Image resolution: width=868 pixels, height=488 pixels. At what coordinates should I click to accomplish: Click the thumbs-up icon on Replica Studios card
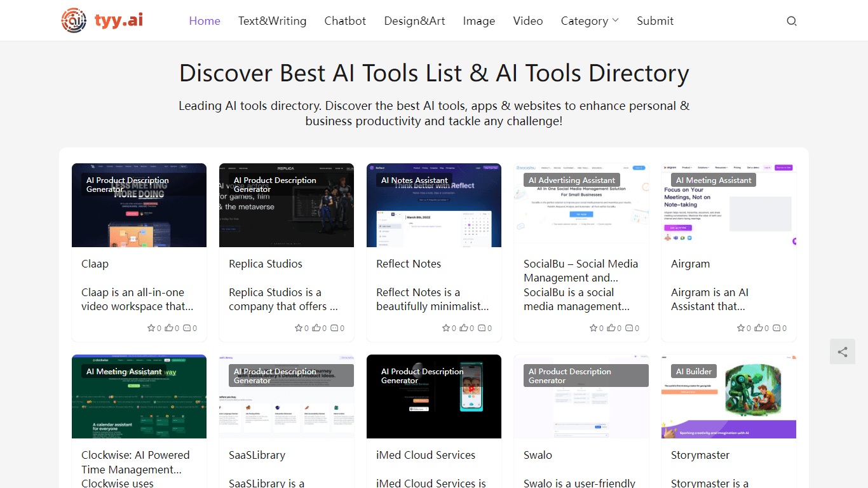[316, 329]
